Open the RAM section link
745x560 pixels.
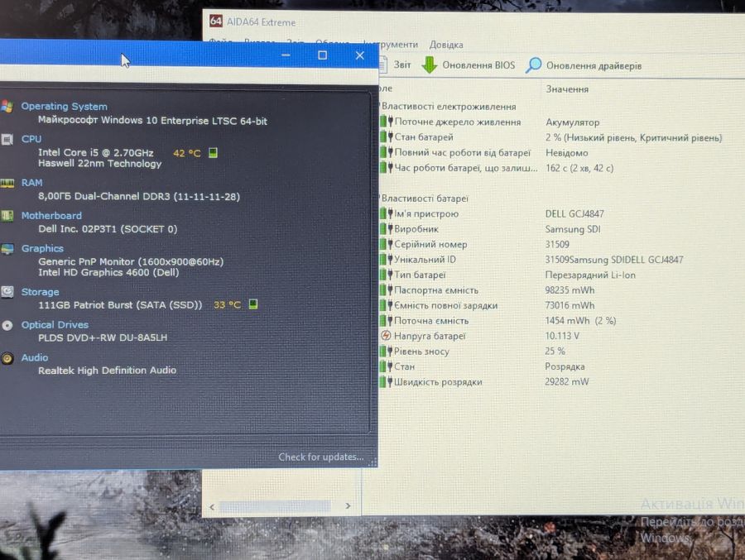[x=31, y=183]
